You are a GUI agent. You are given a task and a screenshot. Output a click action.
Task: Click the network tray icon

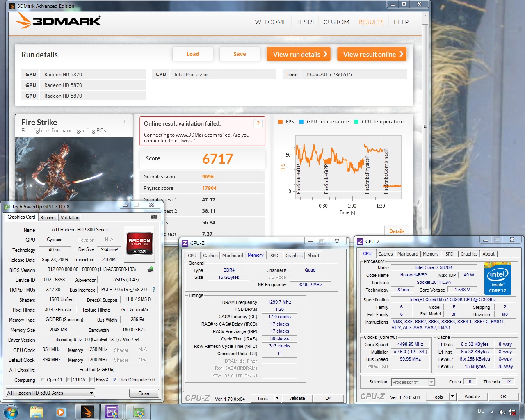click(x=512, y=412)
